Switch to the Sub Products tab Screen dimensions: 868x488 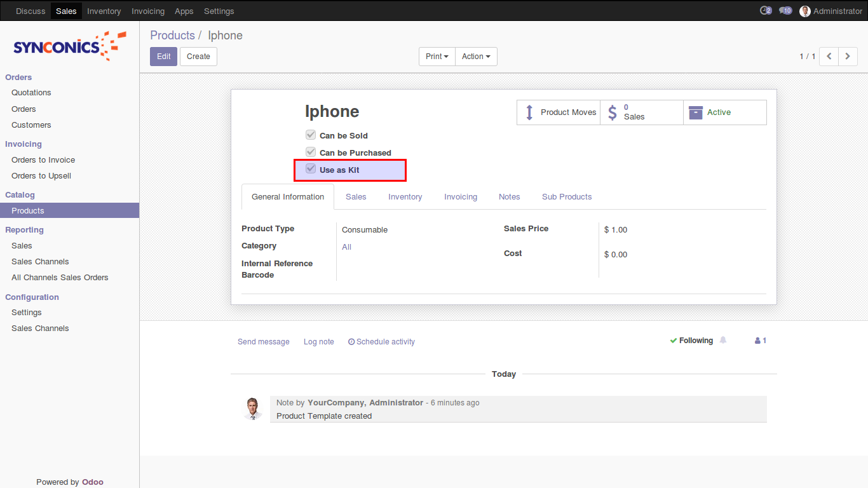[x=566, y=197]
